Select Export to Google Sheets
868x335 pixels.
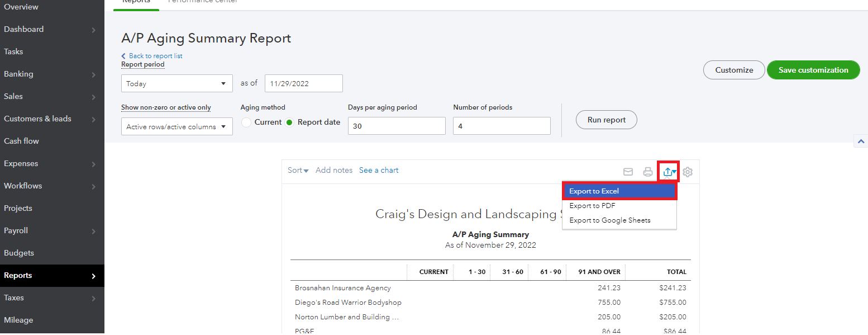[x=609, y=220]
